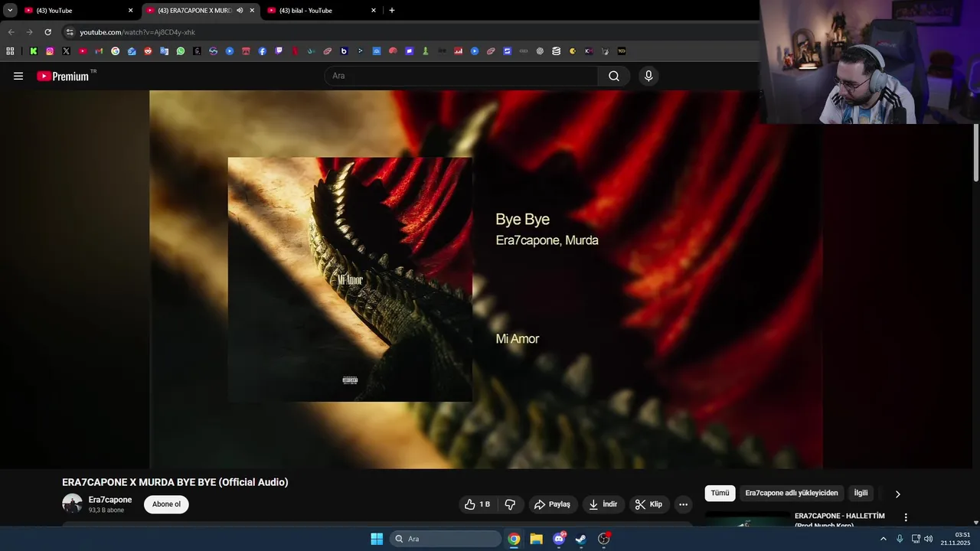Screen dimensions: 980x551
Task: Open the Google bookmark
Action: click(x=116, y=51)
